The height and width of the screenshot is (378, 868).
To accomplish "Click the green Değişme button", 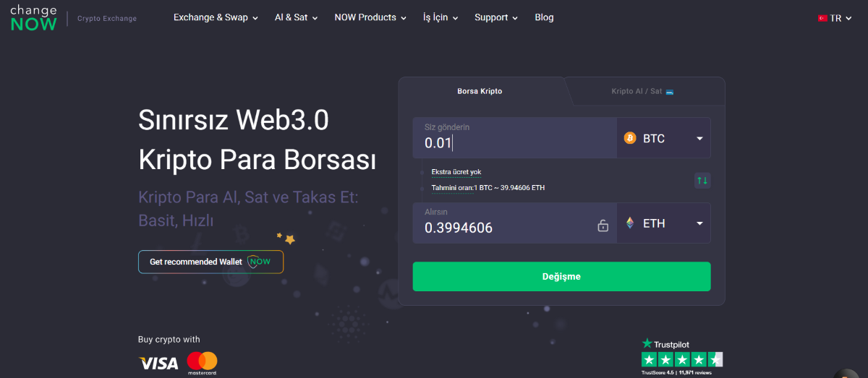I will point(561,277).
